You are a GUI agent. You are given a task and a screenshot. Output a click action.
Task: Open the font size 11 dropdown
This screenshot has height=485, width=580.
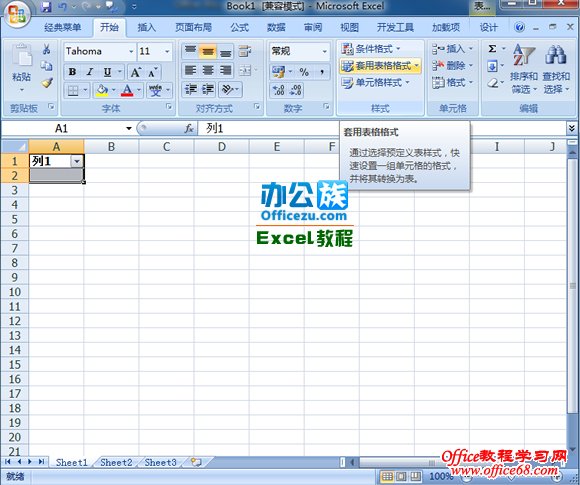[167, 51]
